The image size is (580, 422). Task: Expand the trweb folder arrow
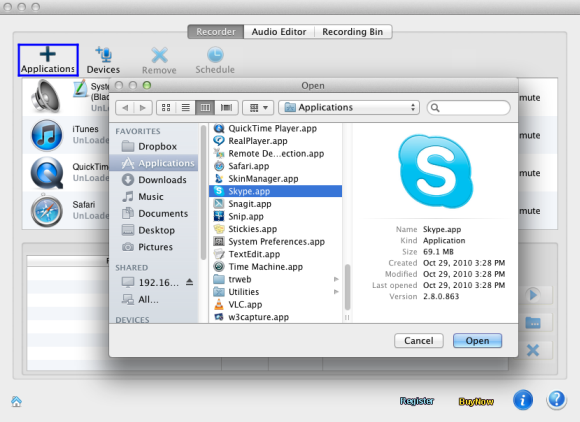(x=336, y=279)
